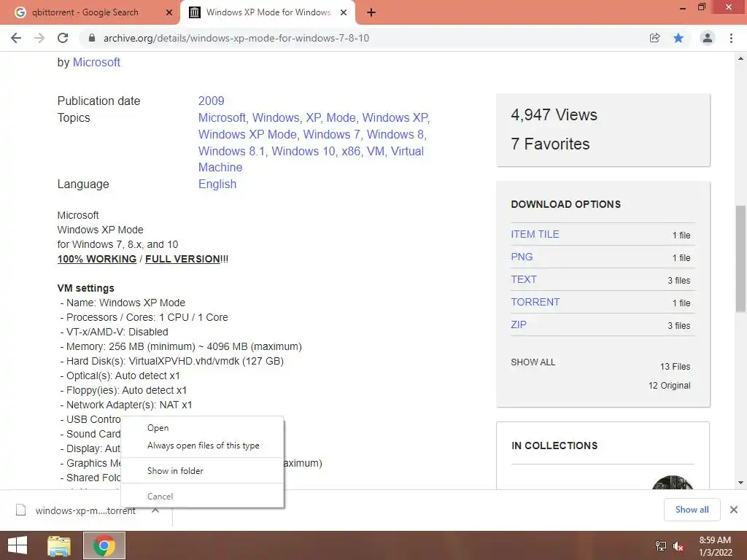Click the 13 Files count

(x=675, y=367)
